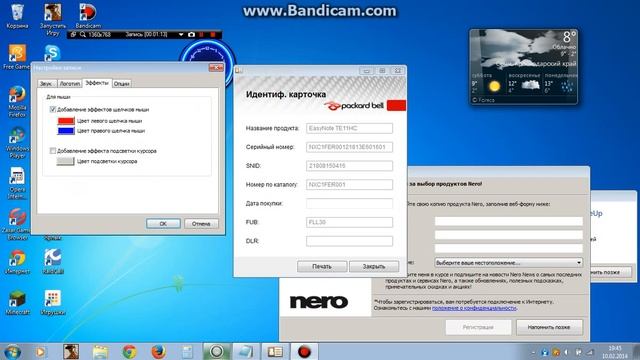Click the Серийный номер field
The height and width of the screenshot is (360, 640).
pos(349,147)
